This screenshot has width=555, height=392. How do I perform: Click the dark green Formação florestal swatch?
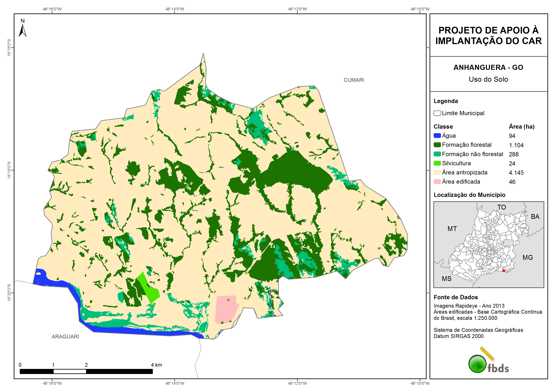[437, 145]
